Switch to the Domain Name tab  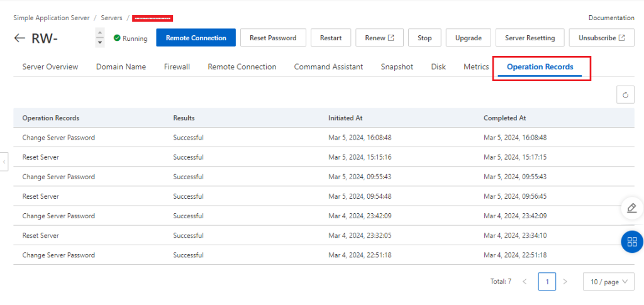pos(121,67)
